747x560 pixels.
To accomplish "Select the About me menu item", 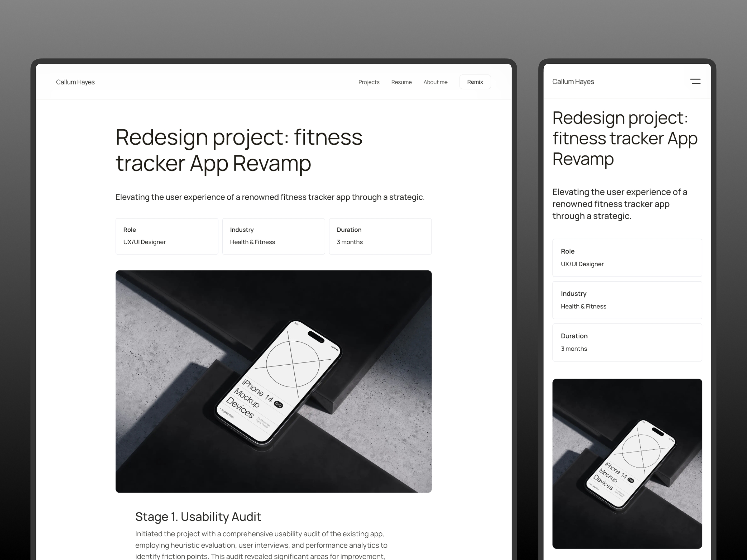I will click(435, 82).
